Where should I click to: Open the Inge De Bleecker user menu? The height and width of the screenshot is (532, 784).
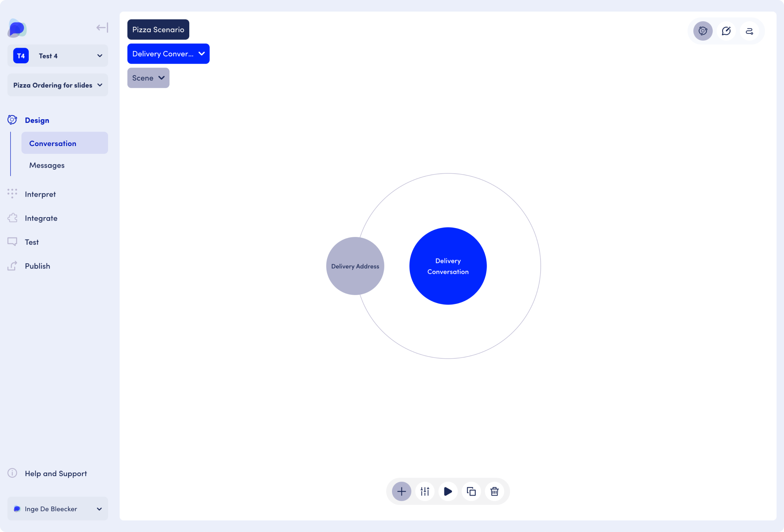click(58, 509)
